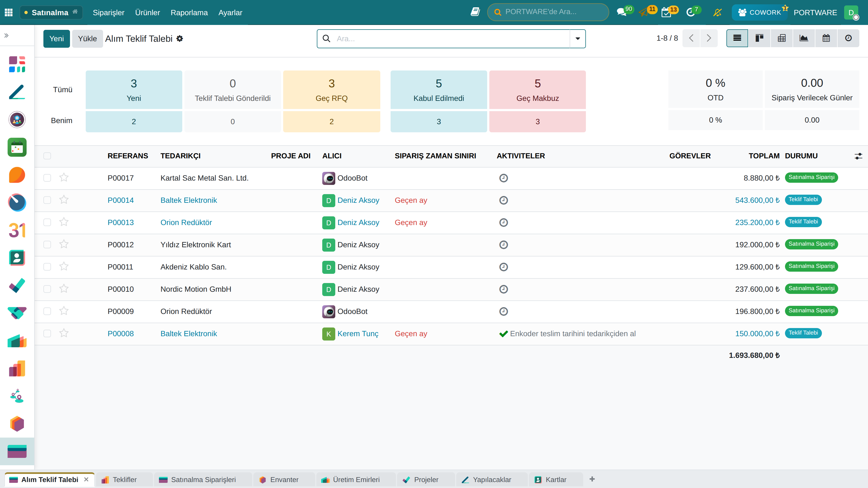This screenshot has width=868, height=488.
Task: Open the calendar 31 sidebar app
Action: coord(17,230)
